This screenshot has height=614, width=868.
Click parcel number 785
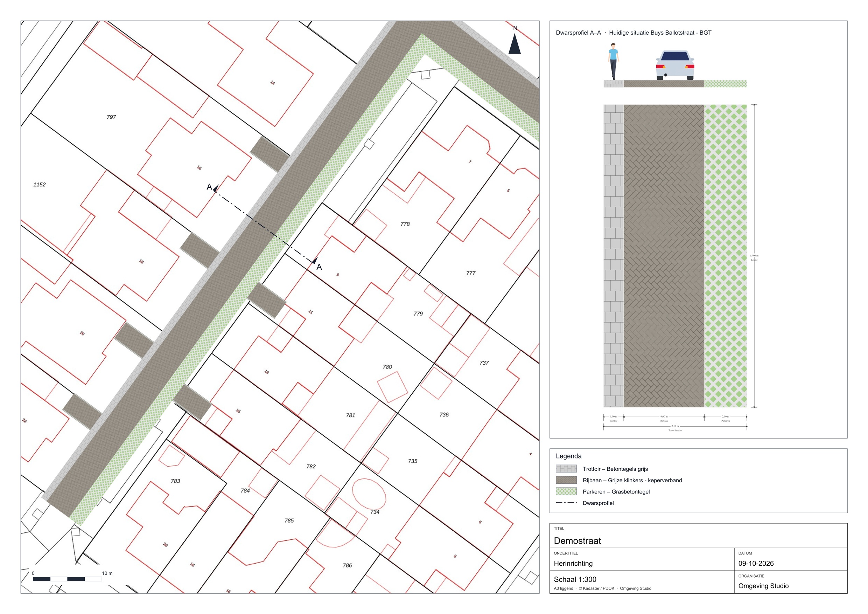click(289, 520)
